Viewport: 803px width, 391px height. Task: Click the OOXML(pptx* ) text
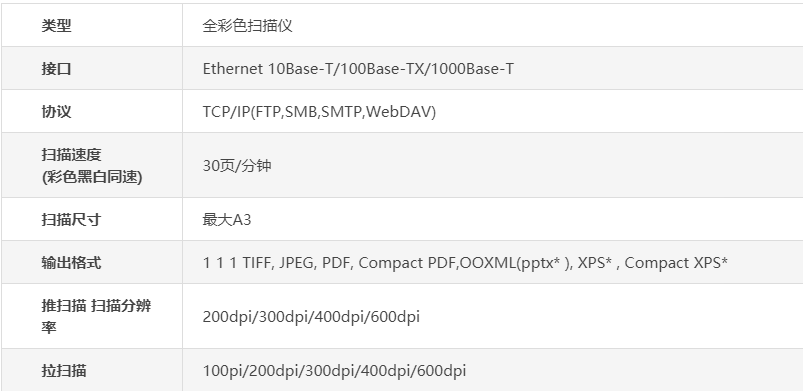pos(516,263)
